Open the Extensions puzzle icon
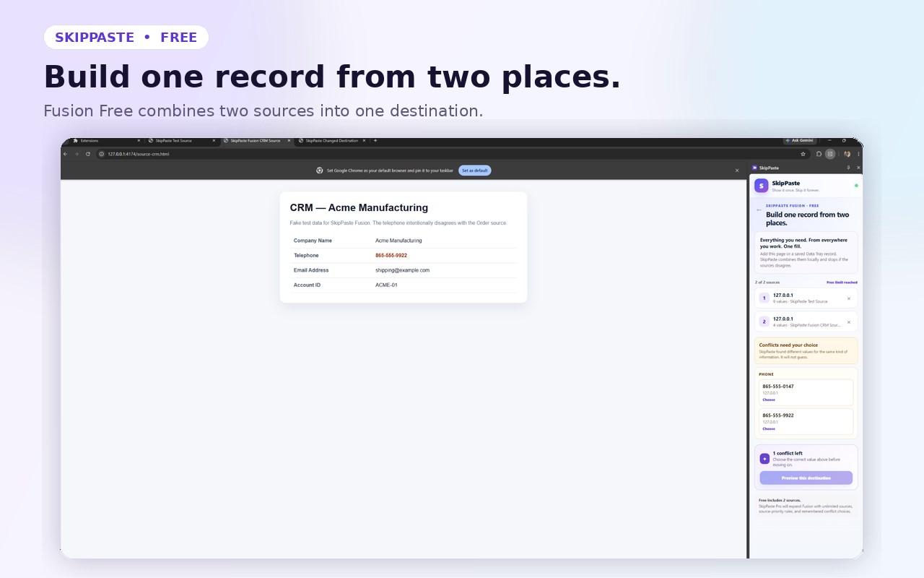 (x=819, y=154)
